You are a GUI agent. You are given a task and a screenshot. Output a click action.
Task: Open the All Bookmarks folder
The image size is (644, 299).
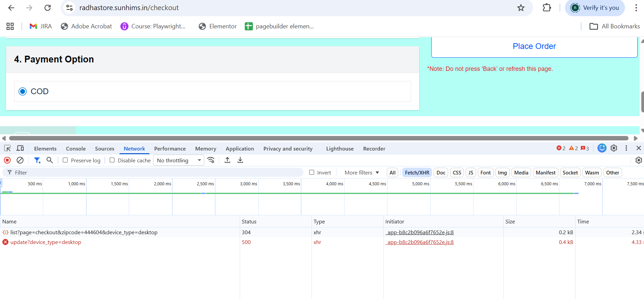point(614,26)
